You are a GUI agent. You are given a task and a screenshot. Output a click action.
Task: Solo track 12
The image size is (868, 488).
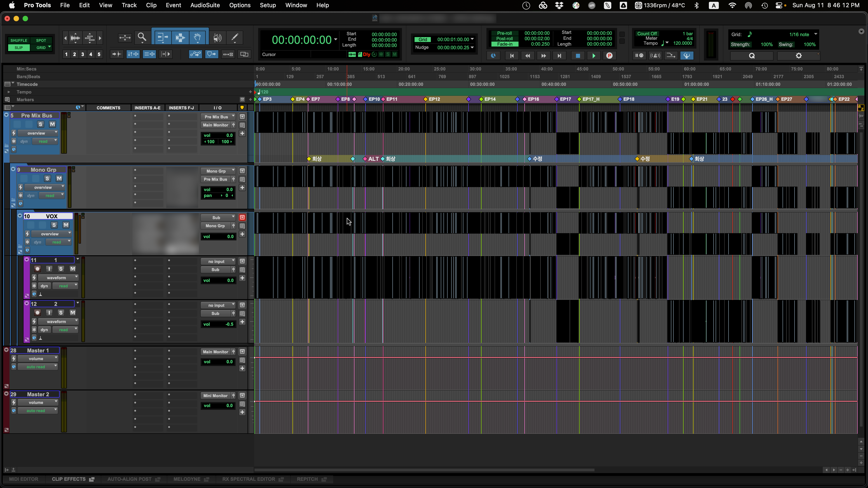[x=61, y=312]
